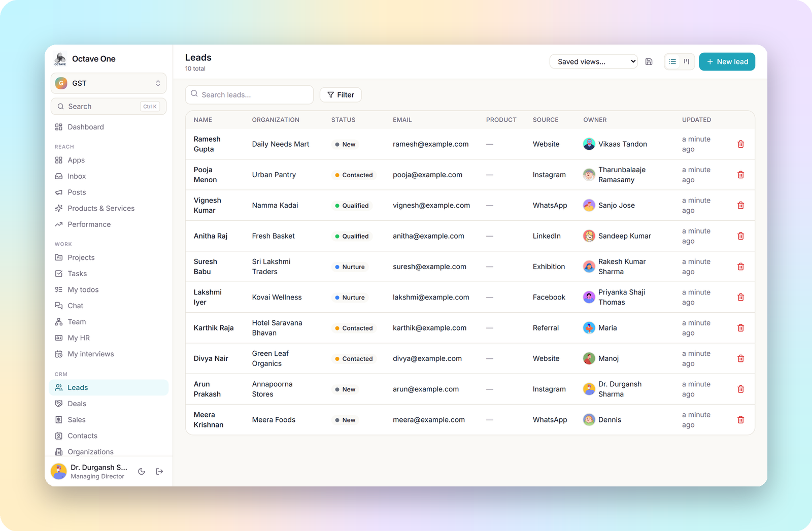Toggle dark mode moon icon
The width and height of the screenshot is (812, 531).
coord(142,472)
